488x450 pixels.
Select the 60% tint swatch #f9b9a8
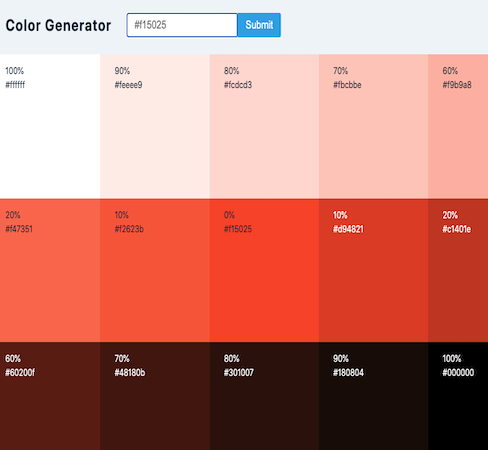[x=458, y=126]
